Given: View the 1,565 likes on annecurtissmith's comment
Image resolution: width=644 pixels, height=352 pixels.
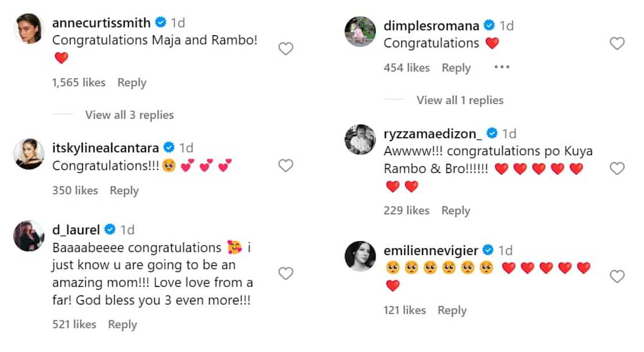Looking at the screenshot, I should coord(79,83).
